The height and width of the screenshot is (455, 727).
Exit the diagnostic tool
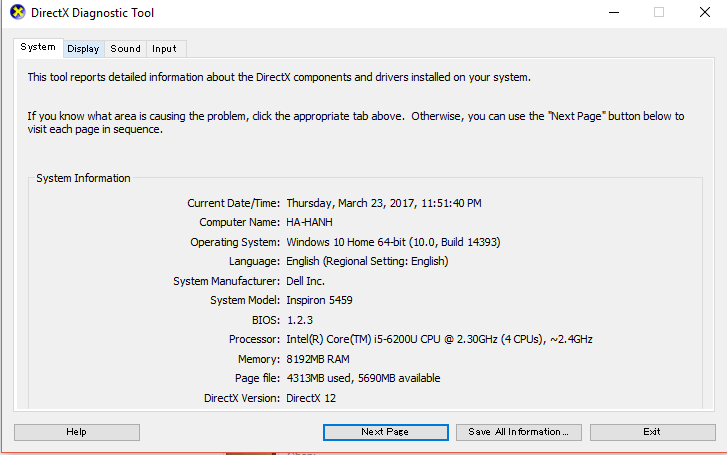click(652, 432)
